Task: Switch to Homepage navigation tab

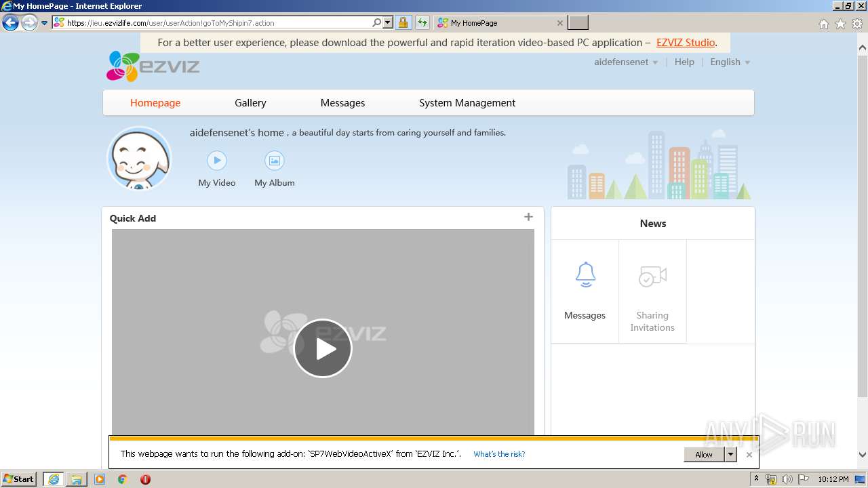Action: pyautogui.click(x=155, y=103)
